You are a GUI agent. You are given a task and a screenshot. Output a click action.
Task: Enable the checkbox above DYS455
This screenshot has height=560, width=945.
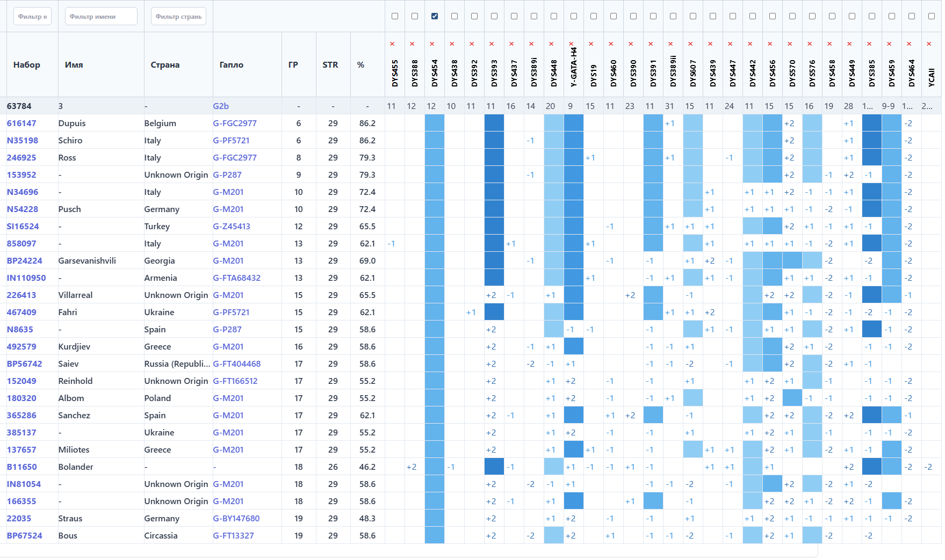click(x=395, y=16)
